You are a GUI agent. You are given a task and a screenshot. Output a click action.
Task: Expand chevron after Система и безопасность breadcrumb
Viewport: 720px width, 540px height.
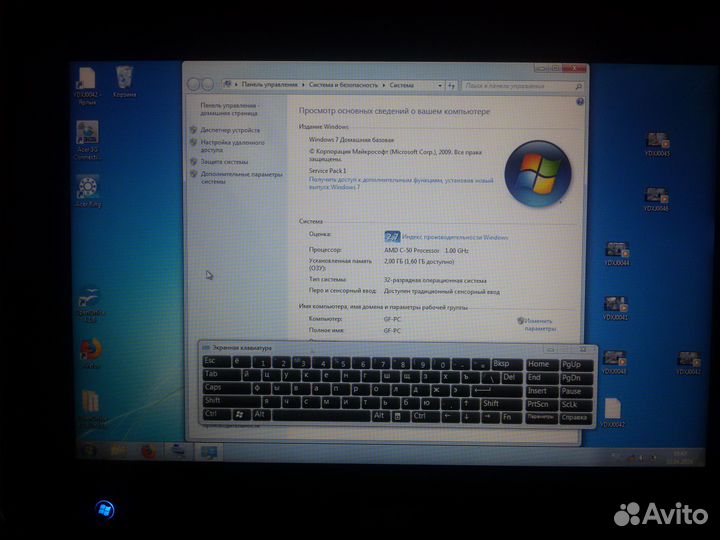(x=384, y=85)
